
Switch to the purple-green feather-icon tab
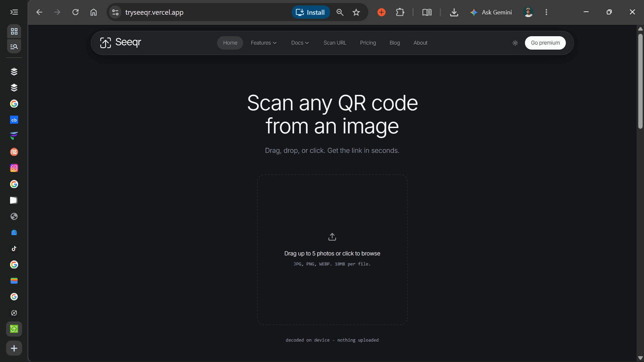14,136
